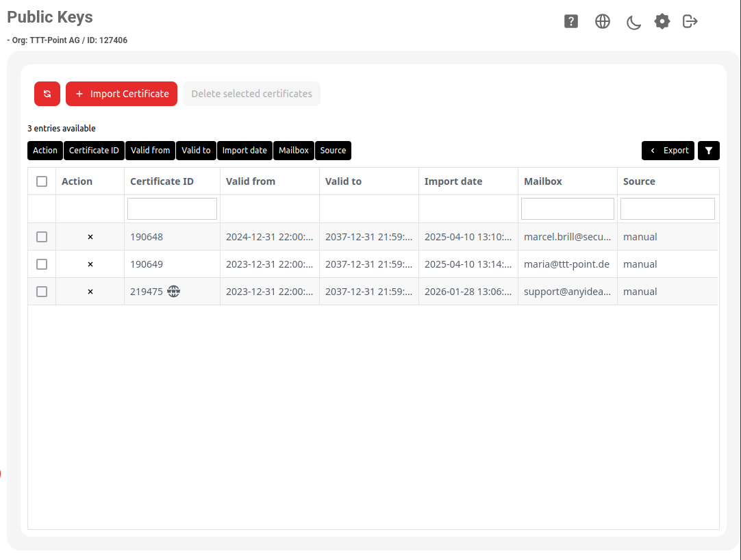The width and height of the screenshot is (741, 560).
Task: Tick the checkbox for certificate 219475
Action: [42, 292]
